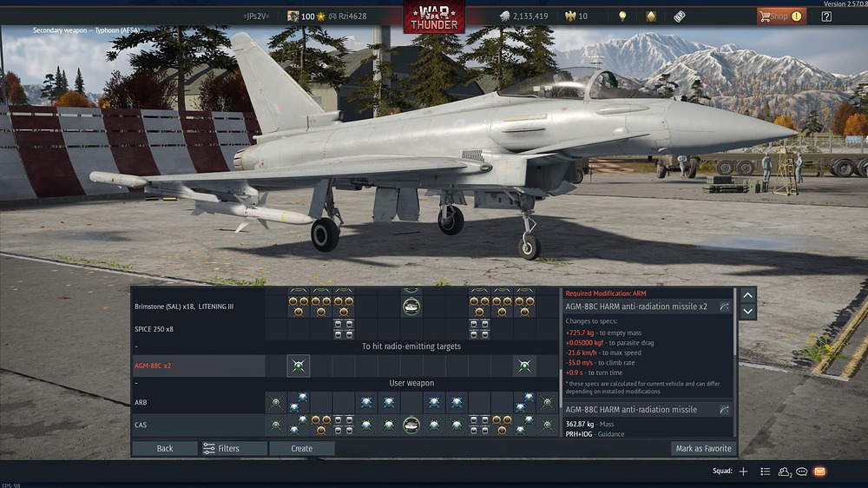Open ballistics icon beside single AGM-88C HARM missile
Viewport: 868px width, 488px height.
point(724,409)
